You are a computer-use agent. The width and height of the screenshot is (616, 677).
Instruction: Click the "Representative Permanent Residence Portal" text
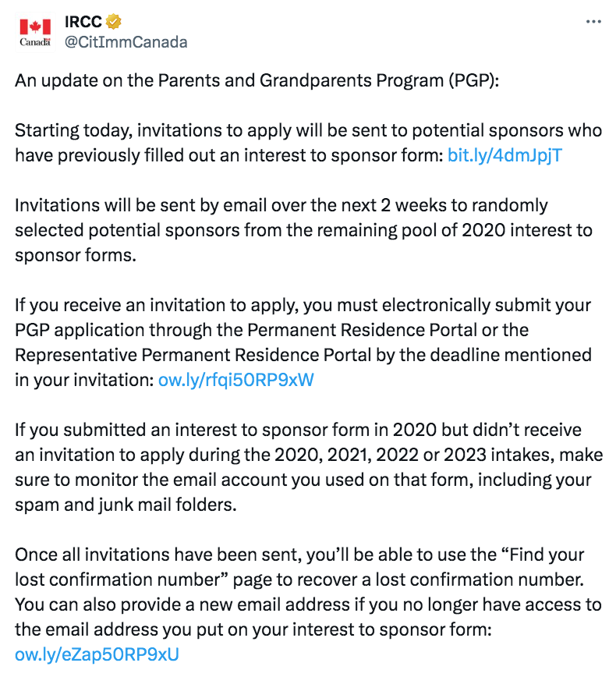coord(172,355)
